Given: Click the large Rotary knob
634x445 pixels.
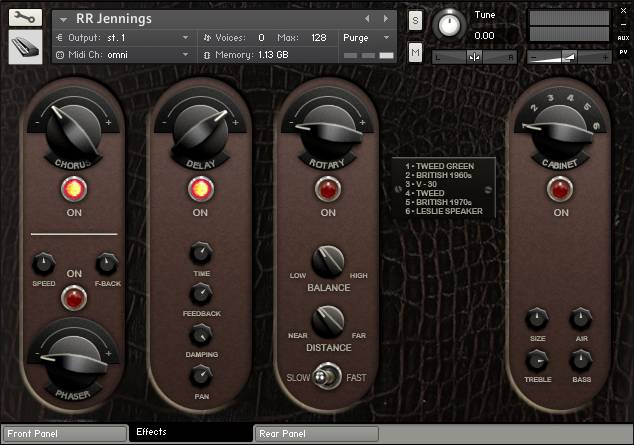Looking at the screenshot, I should pyautogui.click(x=328, y=131).
